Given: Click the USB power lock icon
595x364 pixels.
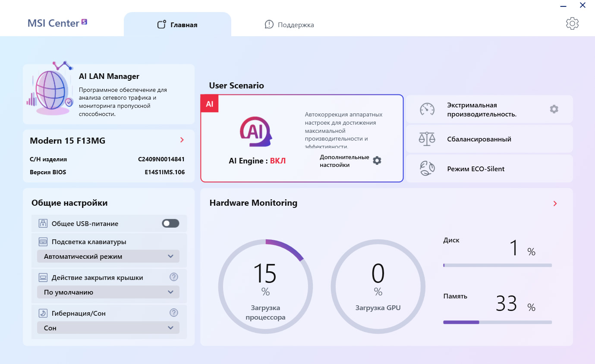Looking at the screenshot, I should (x=43, y=223).
